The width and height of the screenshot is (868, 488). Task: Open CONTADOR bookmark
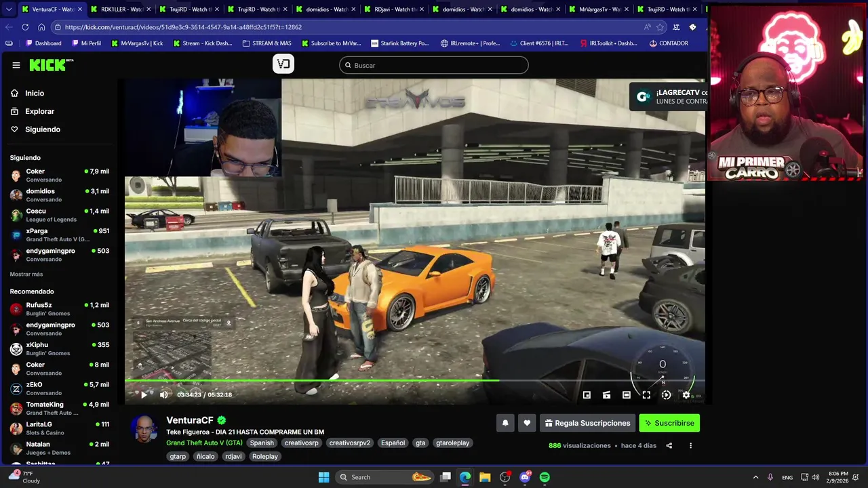coord(668,43)
